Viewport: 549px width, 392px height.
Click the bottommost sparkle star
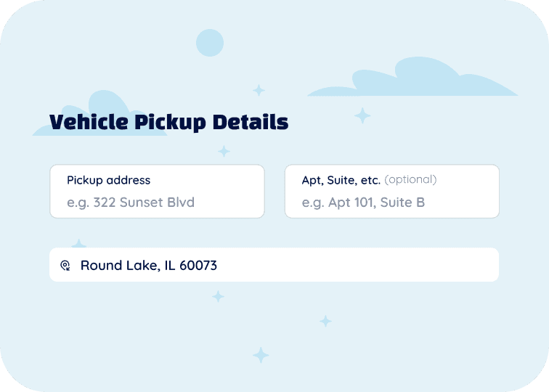click(x=261, y=355)
